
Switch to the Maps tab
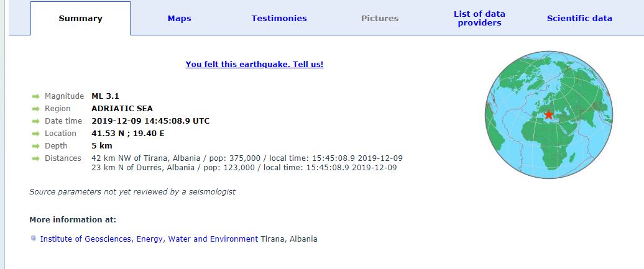[x=179, y=19]
